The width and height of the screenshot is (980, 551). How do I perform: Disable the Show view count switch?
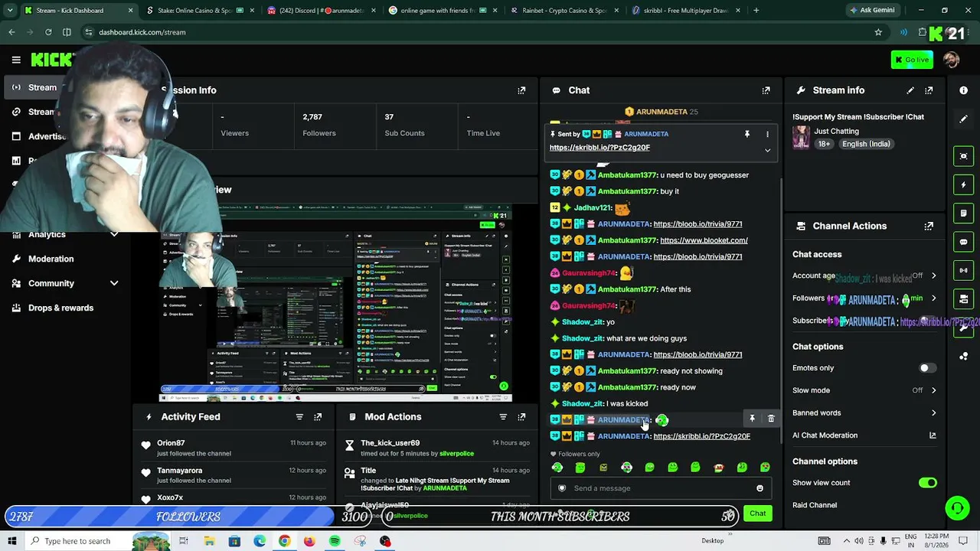pos(927,483)
